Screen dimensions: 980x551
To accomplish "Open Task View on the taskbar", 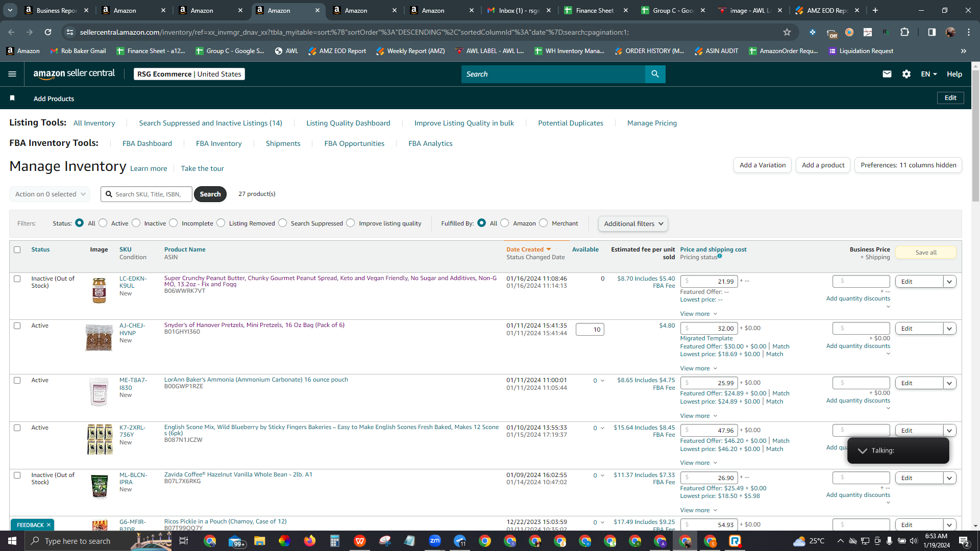I will point(184,541).
